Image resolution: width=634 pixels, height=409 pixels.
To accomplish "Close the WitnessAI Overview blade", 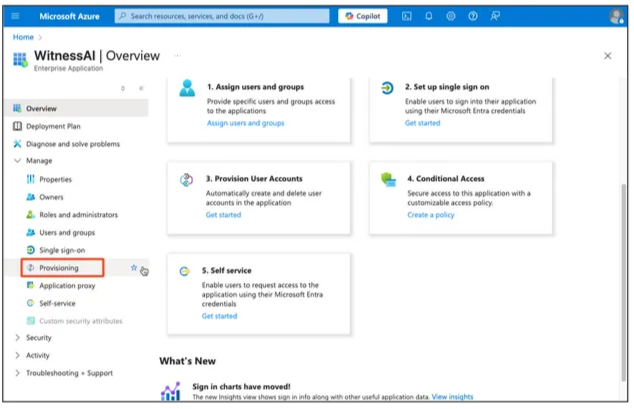I will pos(607,56).
